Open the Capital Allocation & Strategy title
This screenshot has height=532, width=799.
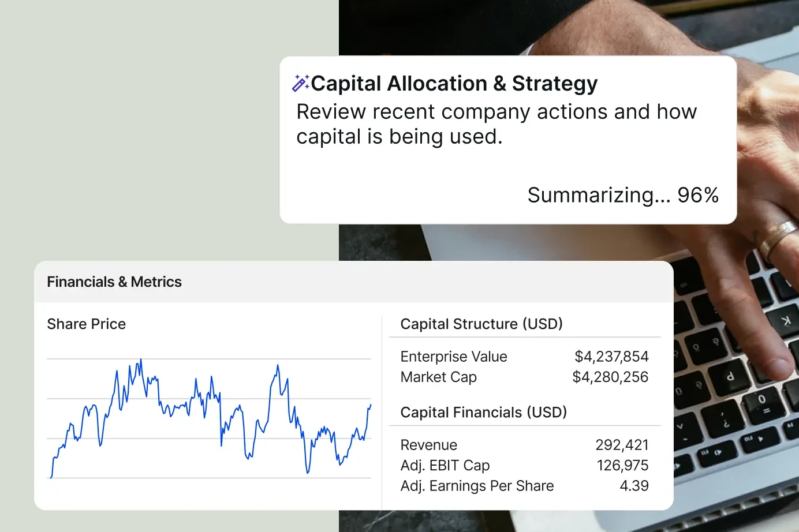(x=454, y=84)
